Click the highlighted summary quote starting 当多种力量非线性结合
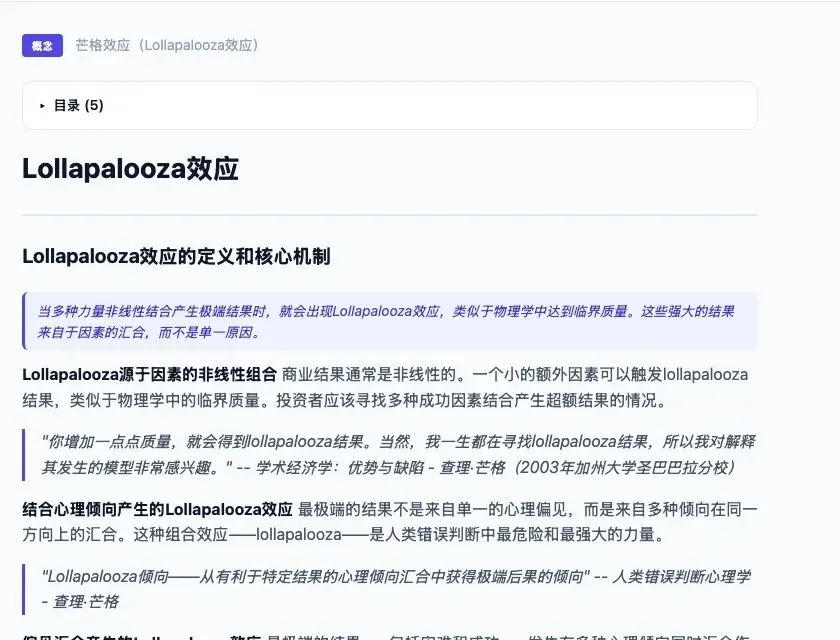 389,321
